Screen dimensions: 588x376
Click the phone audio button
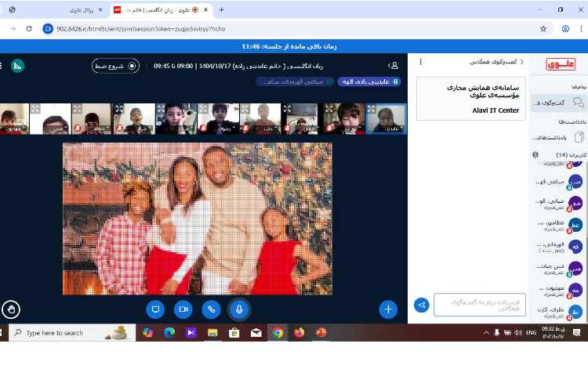coord(211,309)
